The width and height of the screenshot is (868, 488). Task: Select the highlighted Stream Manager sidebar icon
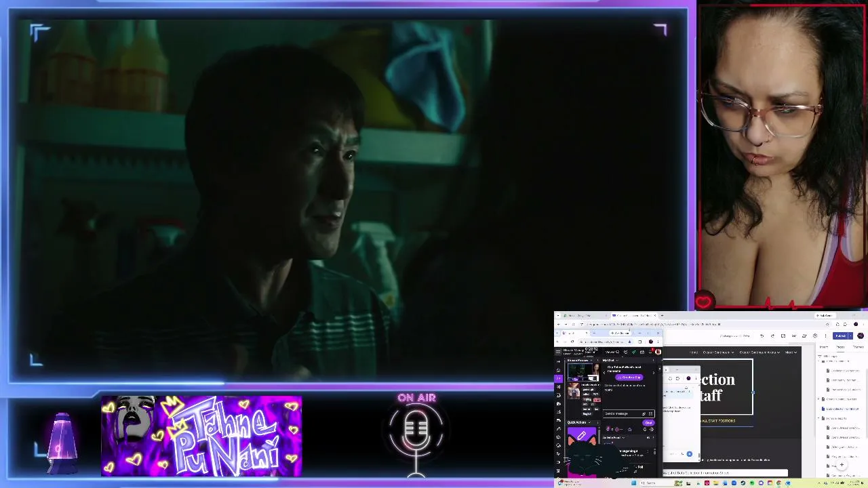coord(558,378)
